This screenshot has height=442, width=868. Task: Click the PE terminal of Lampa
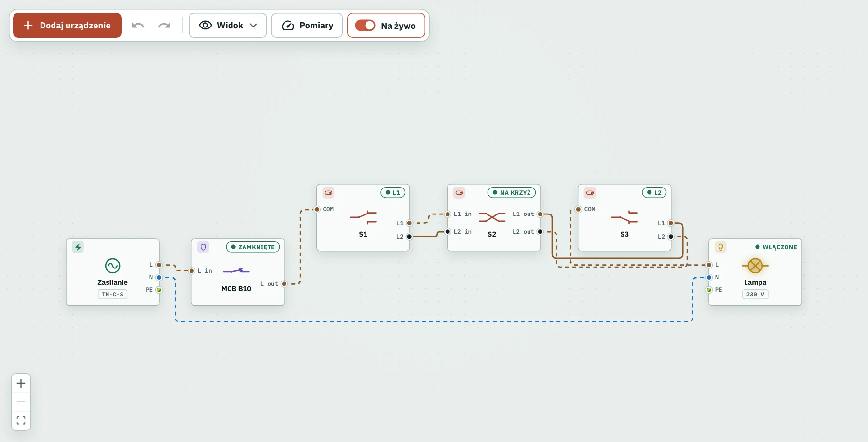coord(709,290)
